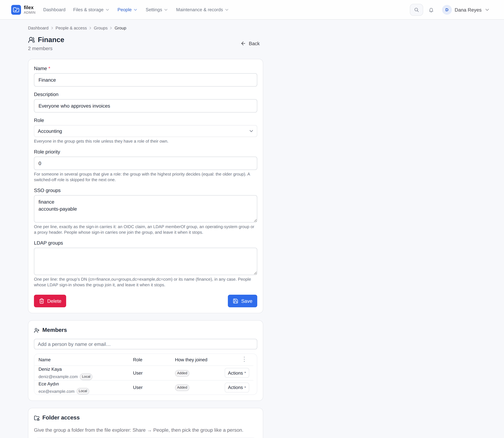
Task: Click the three-dot members table menu
Action: pos(244,359)
